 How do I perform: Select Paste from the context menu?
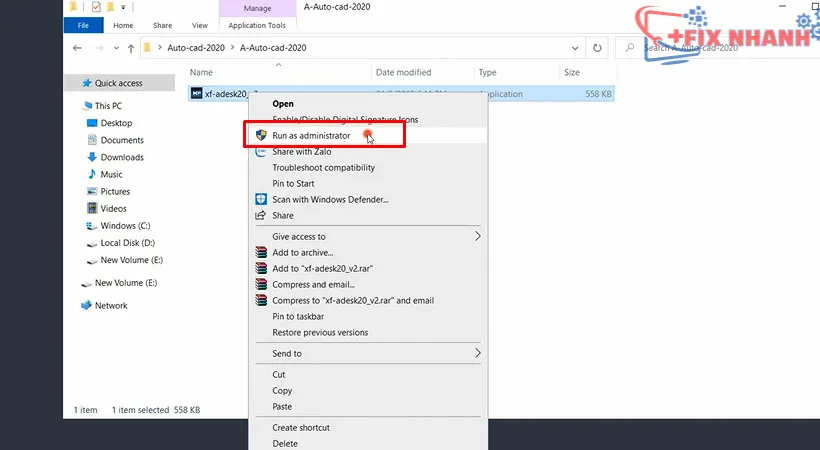tap(282, 406)
